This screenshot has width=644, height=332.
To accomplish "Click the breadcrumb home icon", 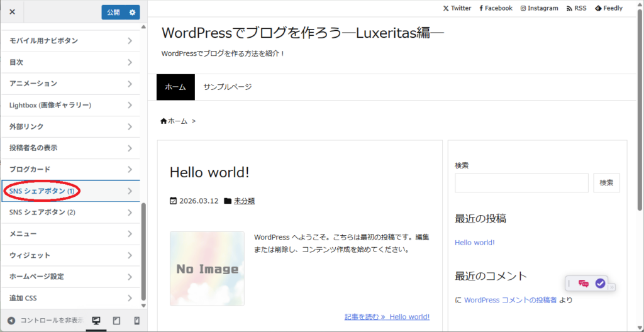I will 164,121.
